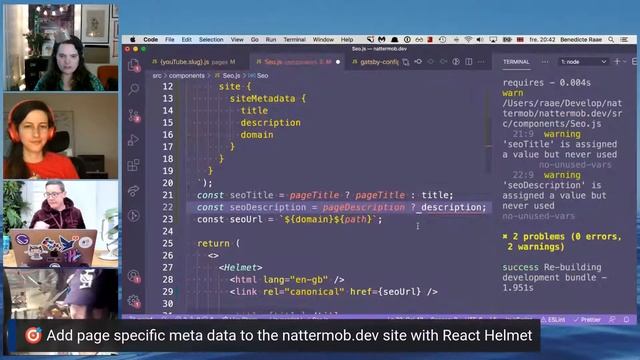Click the notification bell in the menu bar
This screenshot has width=640, height=360.
(395, 40)
